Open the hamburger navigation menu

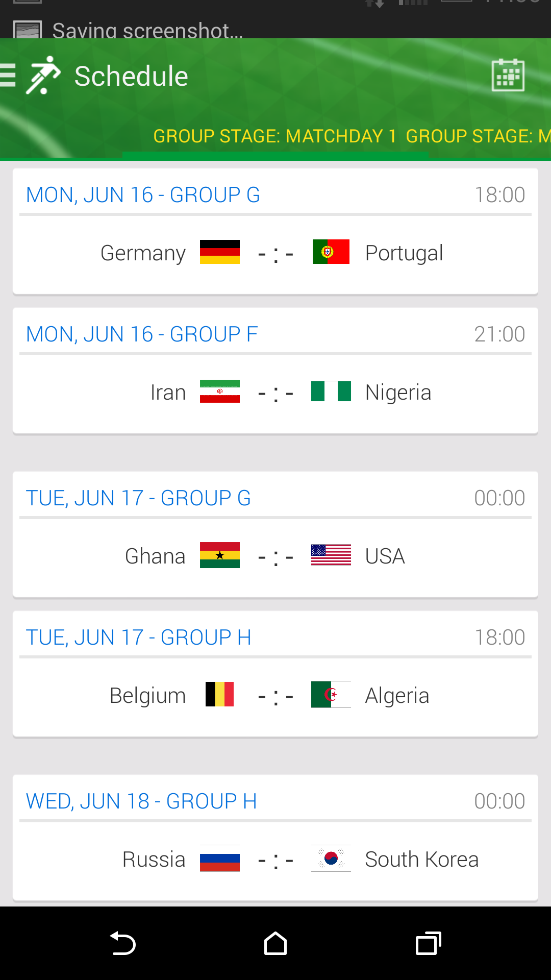8,76
